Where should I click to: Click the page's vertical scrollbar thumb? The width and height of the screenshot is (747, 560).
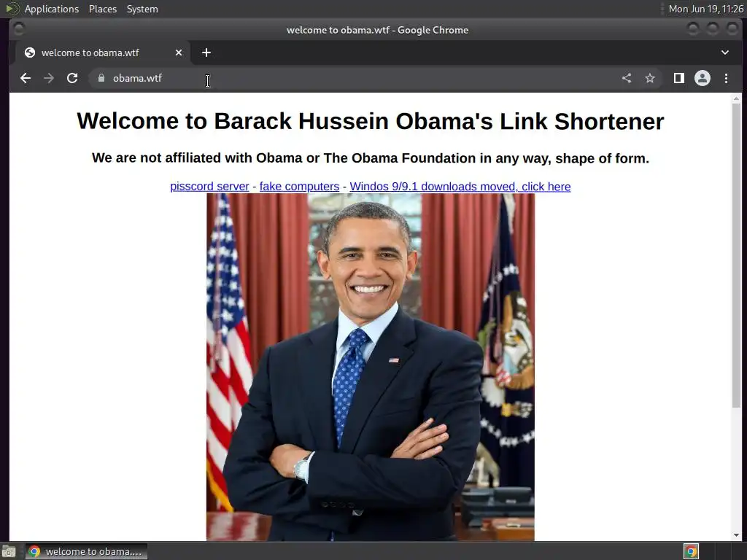[x=737, y=255]
